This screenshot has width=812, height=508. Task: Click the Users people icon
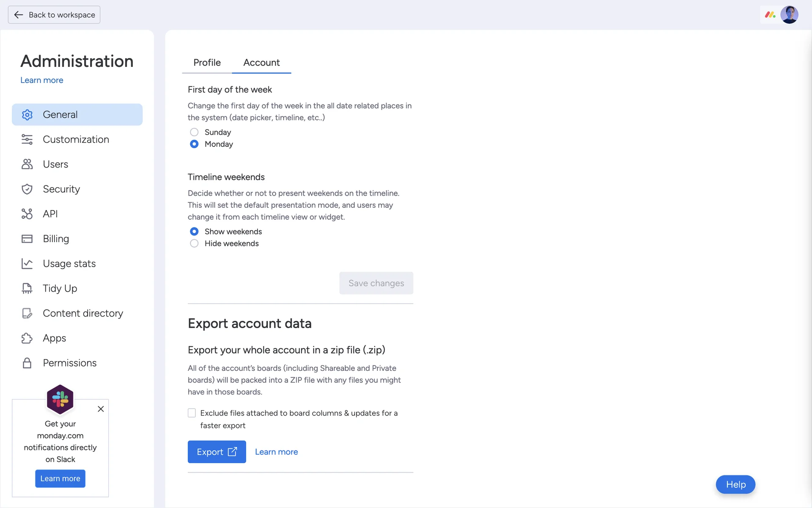(27, 164)
